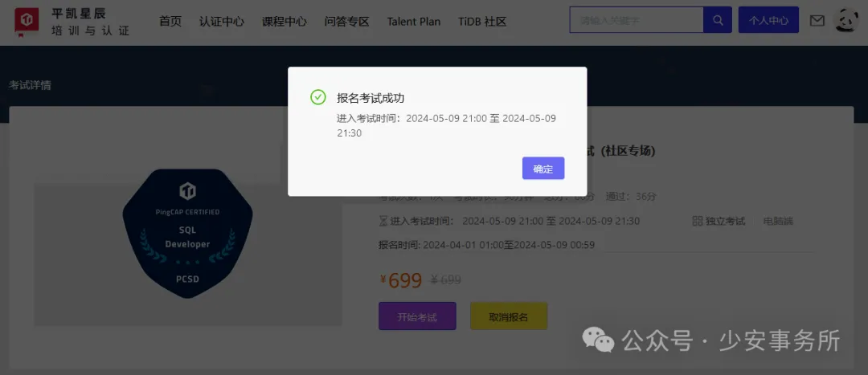Click the 平凯星辰 培训与认证 brand text
The width and height of the screenshot is (868, 375).
tap(90, 22)
